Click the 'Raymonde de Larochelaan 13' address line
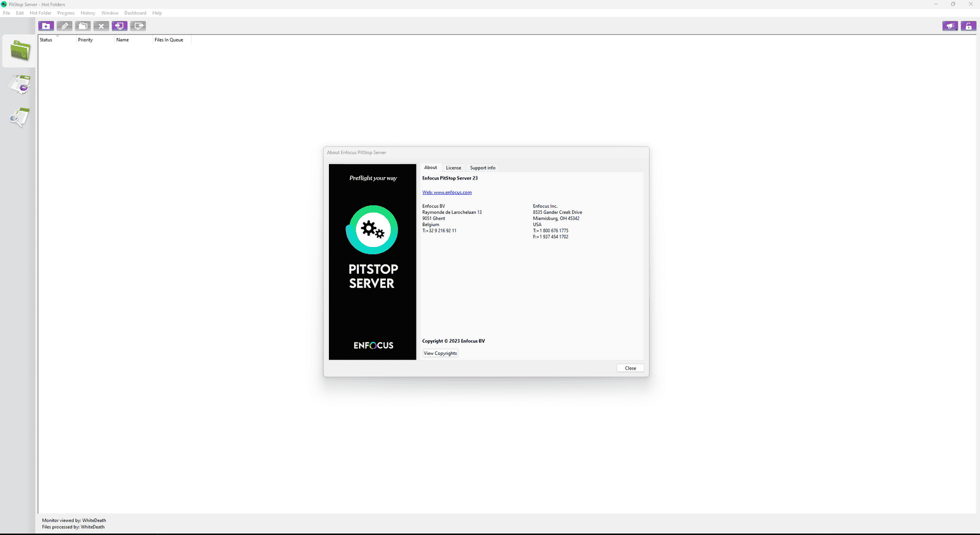 (x=452, y=213)
